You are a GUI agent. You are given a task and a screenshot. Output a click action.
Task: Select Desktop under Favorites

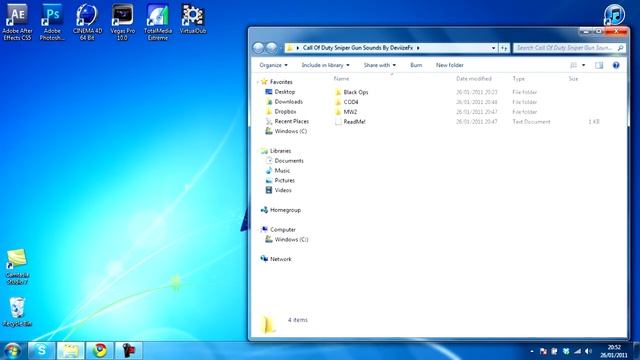pos(280,92)
